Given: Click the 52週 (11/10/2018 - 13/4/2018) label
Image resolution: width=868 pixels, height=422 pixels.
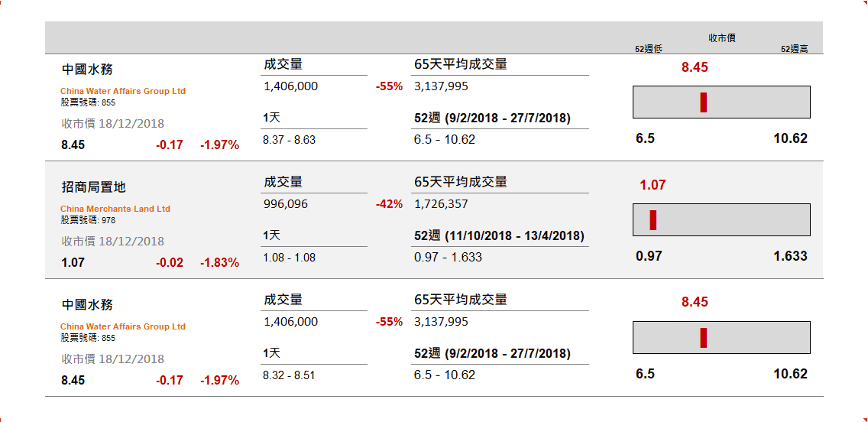Looking at the screenshot, I should (499, 235).
